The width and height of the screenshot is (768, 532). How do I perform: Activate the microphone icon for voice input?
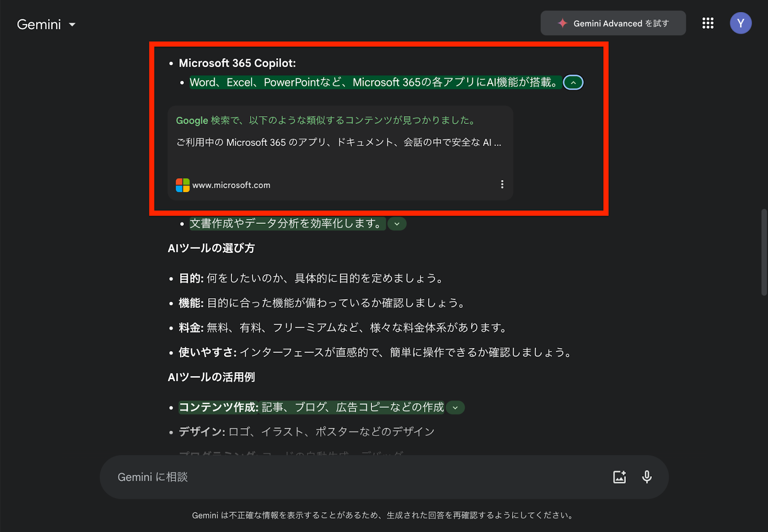tap(647, 477)
